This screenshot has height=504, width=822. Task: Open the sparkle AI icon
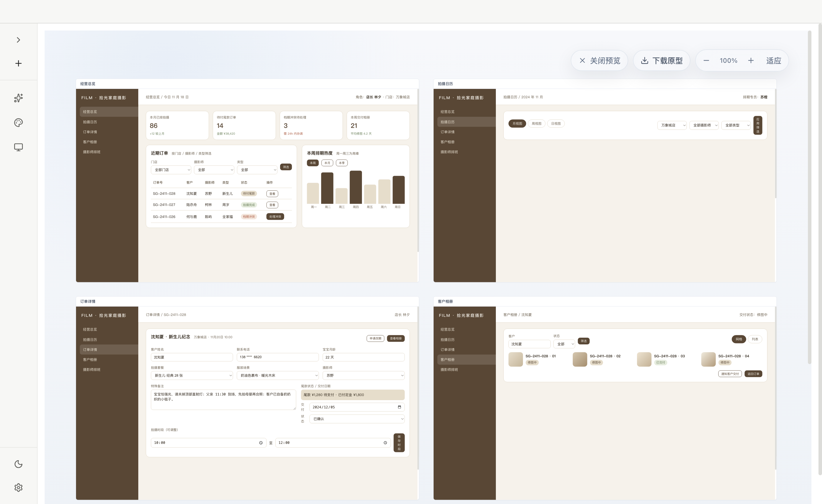(18, 98)
